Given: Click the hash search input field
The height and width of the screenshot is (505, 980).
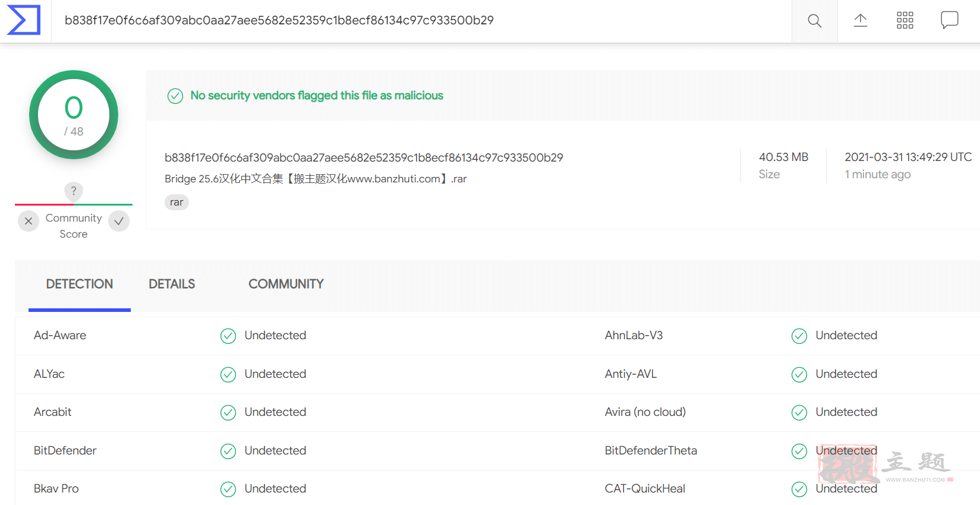Looking at the screenshot, I should coord(421,21).
